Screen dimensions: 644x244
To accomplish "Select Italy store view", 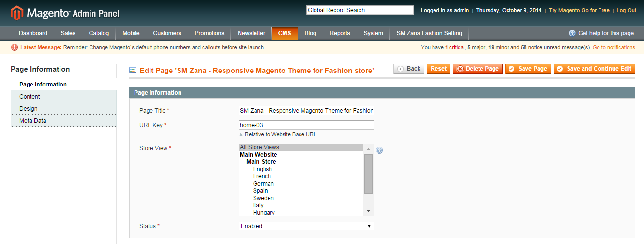I will point(301,205).
